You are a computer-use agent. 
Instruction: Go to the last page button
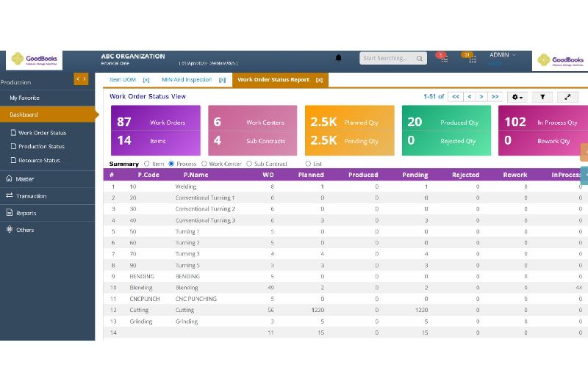(495, 97)
